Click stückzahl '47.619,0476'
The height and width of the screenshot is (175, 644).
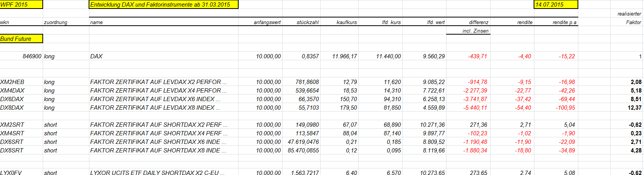coord(303,142)
